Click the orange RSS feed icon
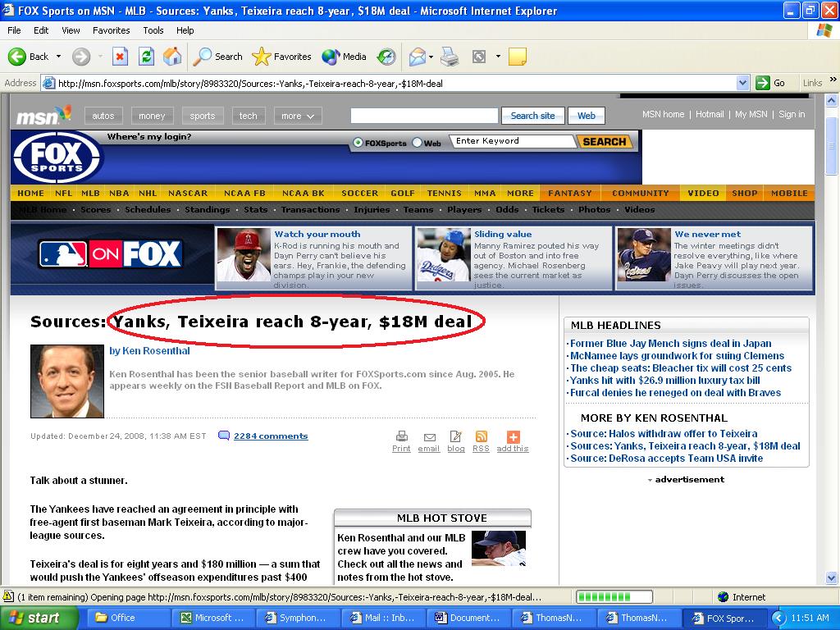Screen dimensions: 840x630 (x=481, y=436)
